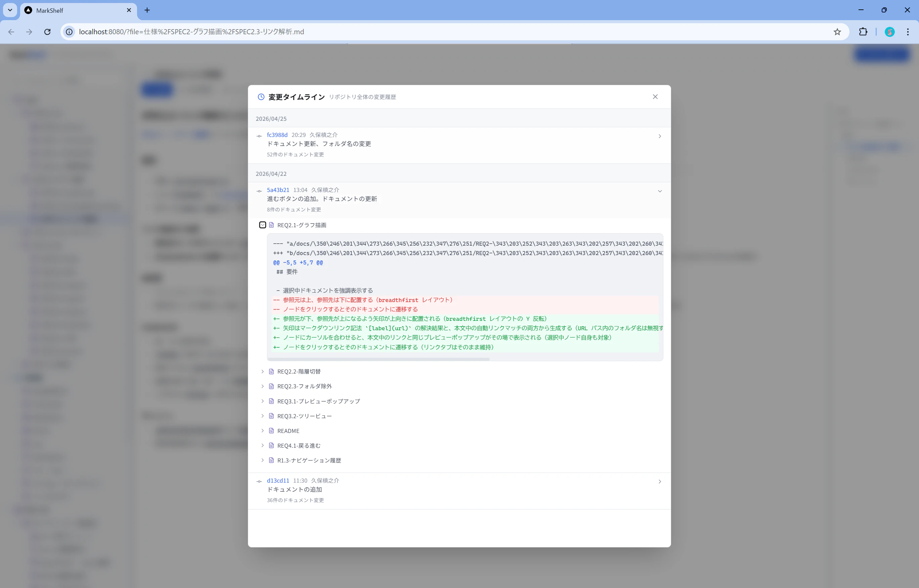The width and height of the screenshot is (919, 588).
Task: Reload the page with the refresh icon
Action: [x=47, y=32]
